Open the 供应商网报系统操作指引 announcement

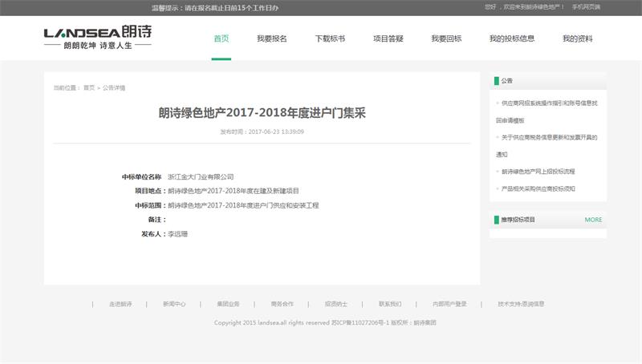(x=549, y=103)
